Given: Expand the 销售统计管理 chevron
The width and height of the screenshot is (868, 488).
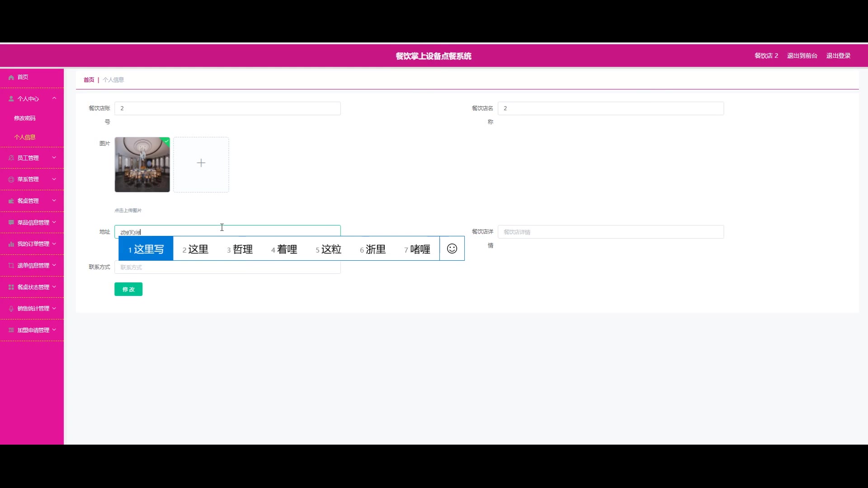Looking at the screenshot, I should pos(54,309).
